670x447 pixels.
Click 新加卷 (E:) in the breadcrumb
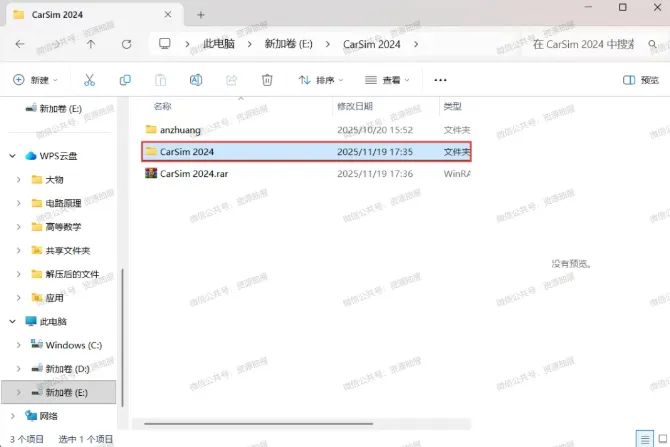coord(288,44)
